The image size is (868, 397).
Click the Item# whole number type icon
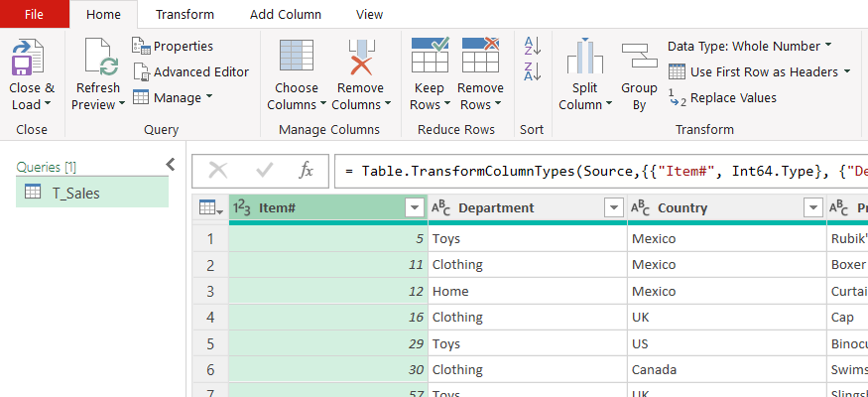(x=241, y=207)
